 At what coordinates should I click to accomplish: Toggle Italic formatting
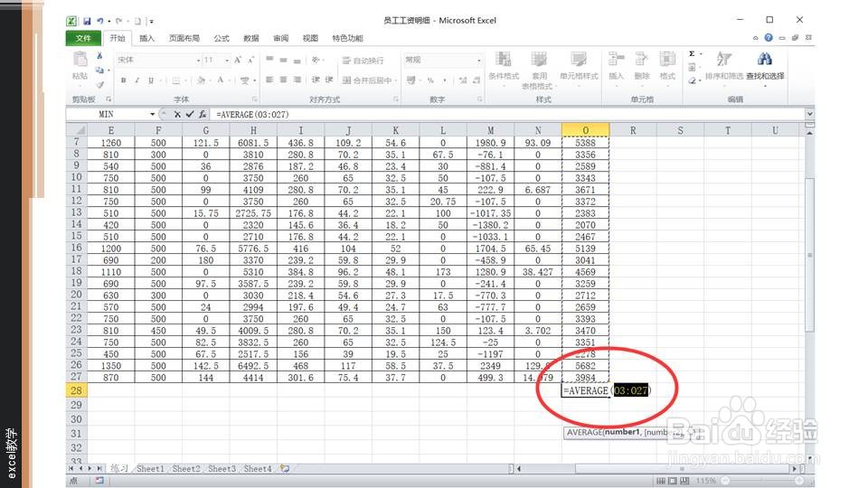pos(137,80)
